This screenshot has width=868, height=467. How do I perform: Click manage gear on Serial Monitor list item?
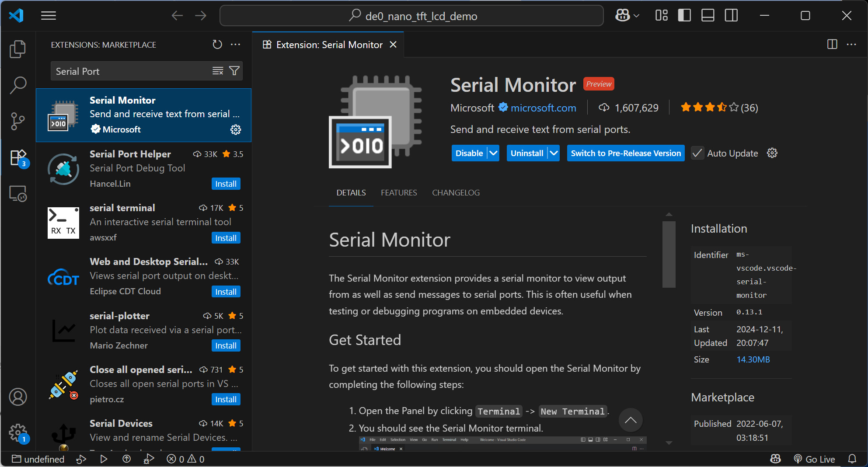pos(236,129)
